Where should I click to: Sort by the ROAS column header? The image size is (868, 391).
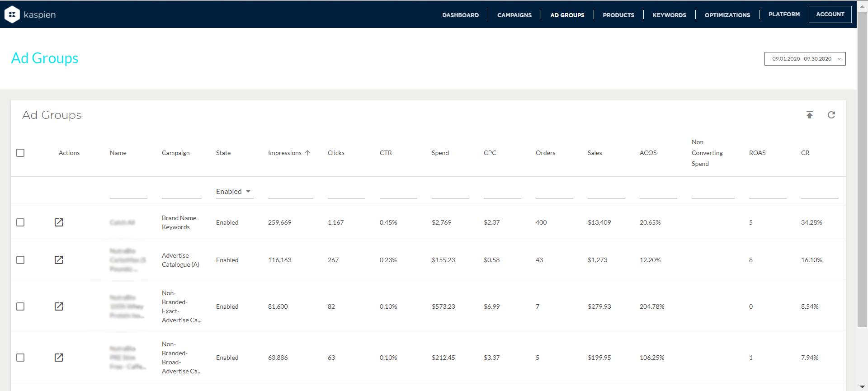(x=757, y=153)
